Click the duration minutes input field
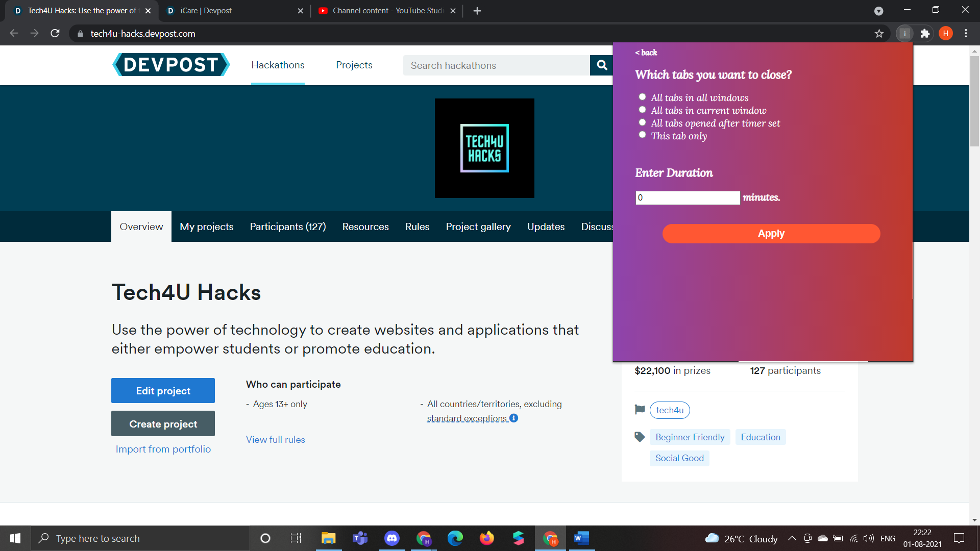 click(x=687, y=197)
